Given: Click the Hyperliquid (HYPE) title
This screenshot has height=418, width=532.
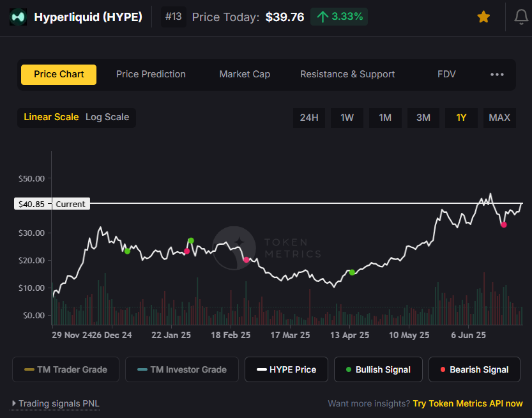Looking at the screenshot, I should point(88,17).
